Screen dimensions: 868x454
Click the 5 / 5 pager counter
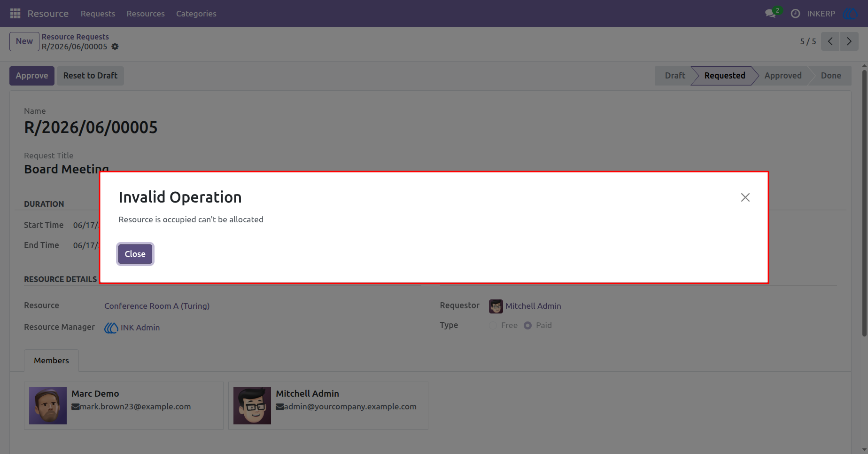point(808,41)
